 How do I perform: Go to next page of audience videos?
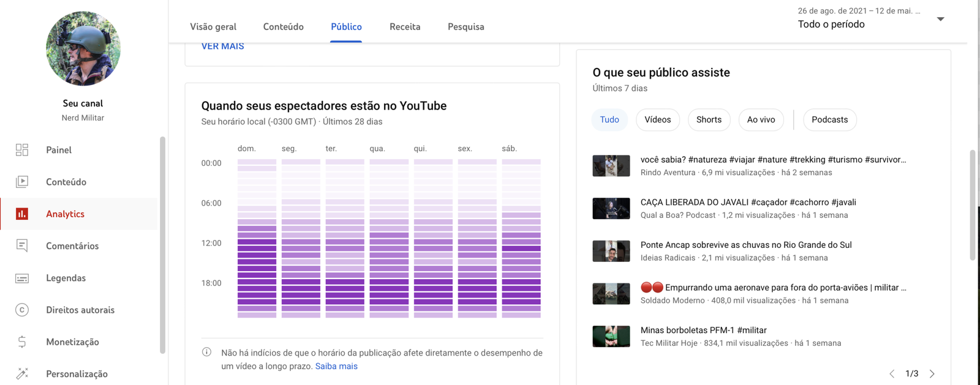click(x=932, y=373)
